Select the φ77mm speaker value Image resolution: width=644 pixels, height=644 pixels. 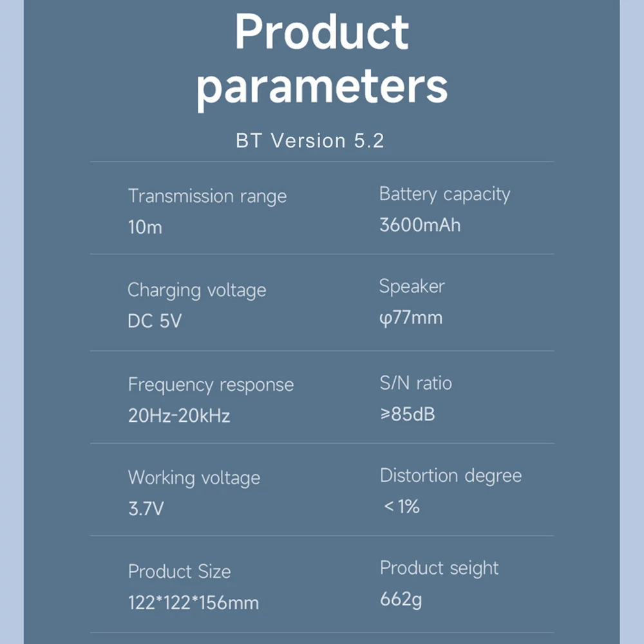[x=411, y=318]
